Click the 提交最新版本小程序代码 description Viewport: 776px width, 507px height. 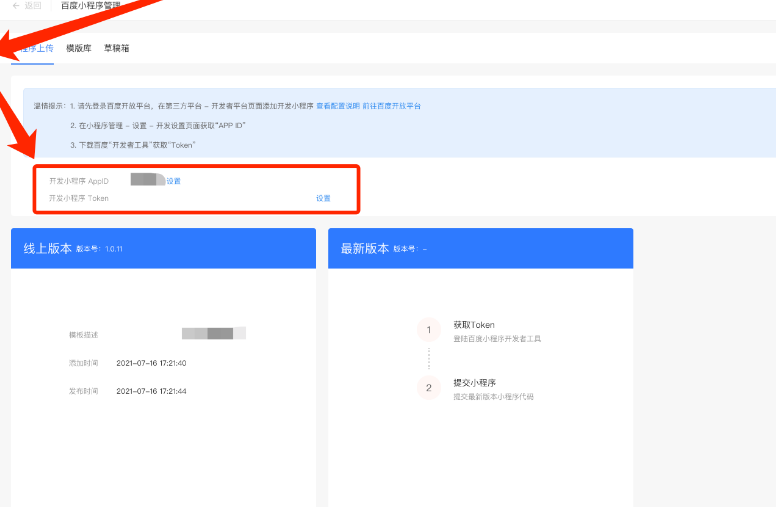pos(493,397)
